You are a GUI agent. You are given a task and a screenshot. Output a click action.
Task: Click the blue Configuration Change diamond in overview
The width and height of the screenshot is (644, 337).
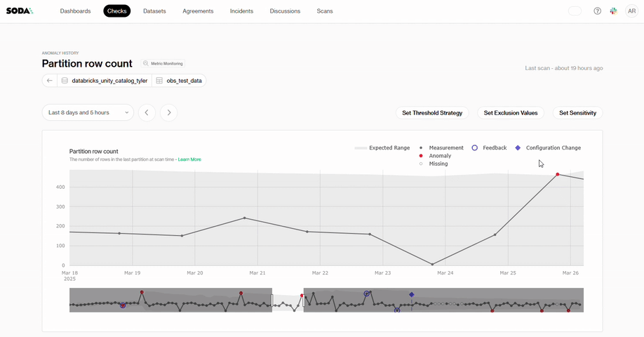[412, 295]
